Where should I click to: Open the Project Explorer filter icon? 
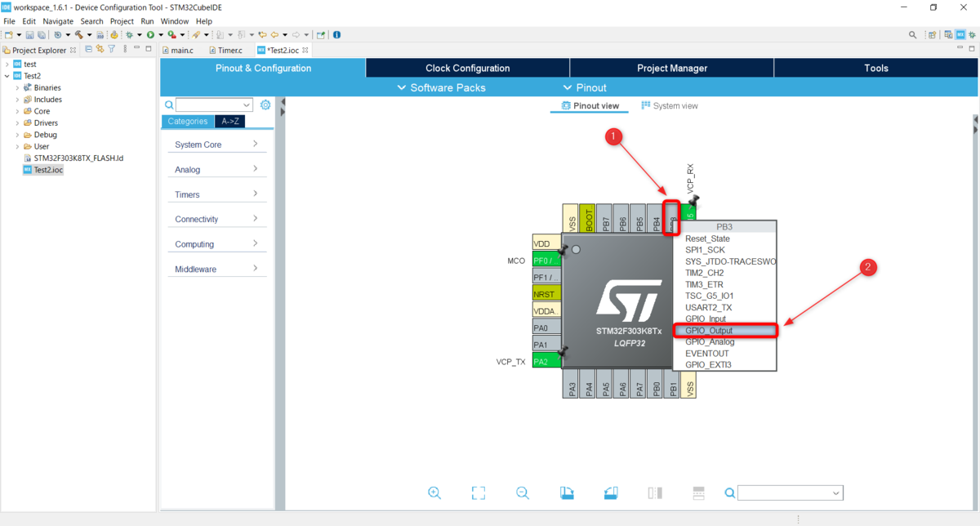coord(112,49)
